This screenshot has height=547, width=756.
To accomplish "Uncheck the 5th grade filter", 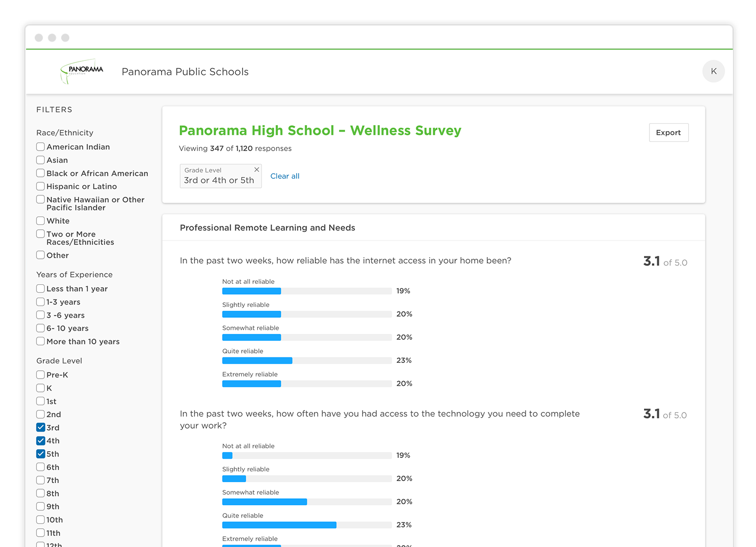I will tap(41, 454).
